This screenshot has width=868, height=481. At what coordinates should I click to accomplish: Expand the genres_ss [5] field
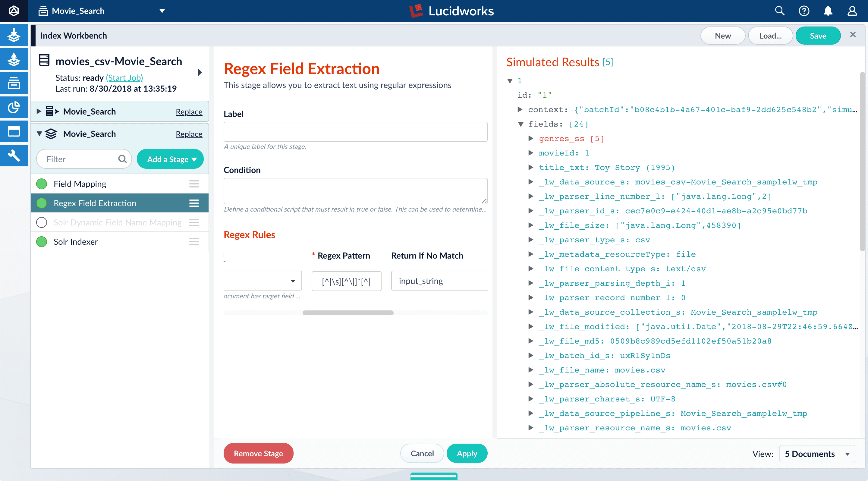coord(531,138)
